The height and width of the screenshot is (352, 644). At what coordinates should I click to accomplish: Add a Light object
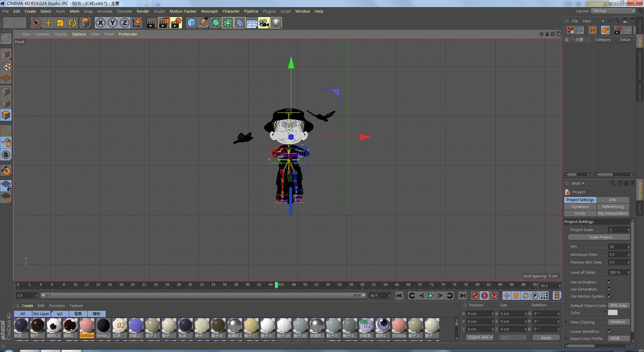click(276, 23)
